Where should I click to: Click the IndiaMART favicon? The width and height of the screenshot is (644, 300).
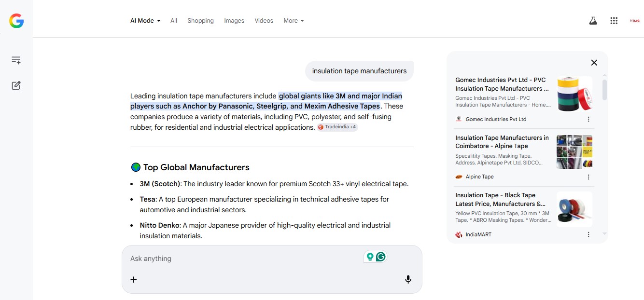coord(459,234)
